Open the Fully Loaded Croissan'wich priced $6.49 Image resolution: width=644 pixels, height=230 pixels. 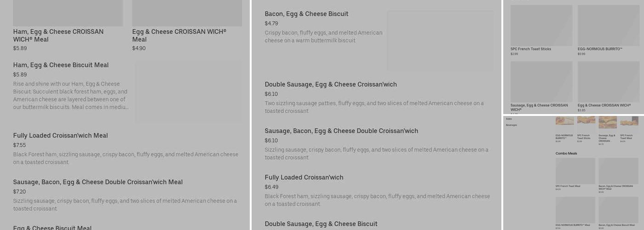pos(304,178)
